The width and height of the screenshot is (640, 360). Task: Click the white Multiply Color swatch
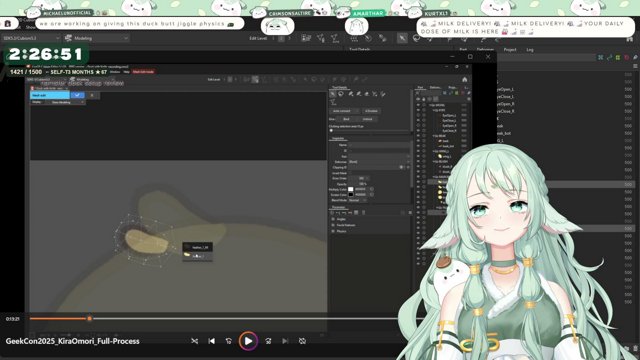tap(351, 189)
